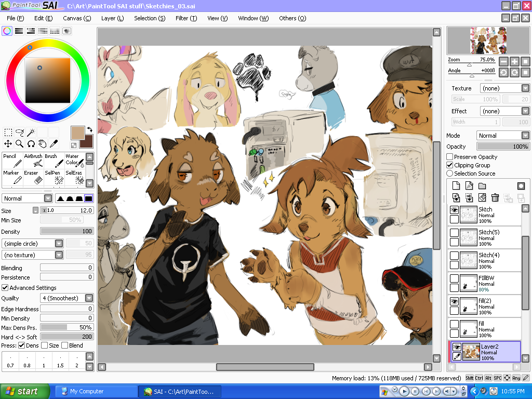Choose the SelEras tool
Image resolution: width=532 pixels, height=399 pixels.
(75, 177)
